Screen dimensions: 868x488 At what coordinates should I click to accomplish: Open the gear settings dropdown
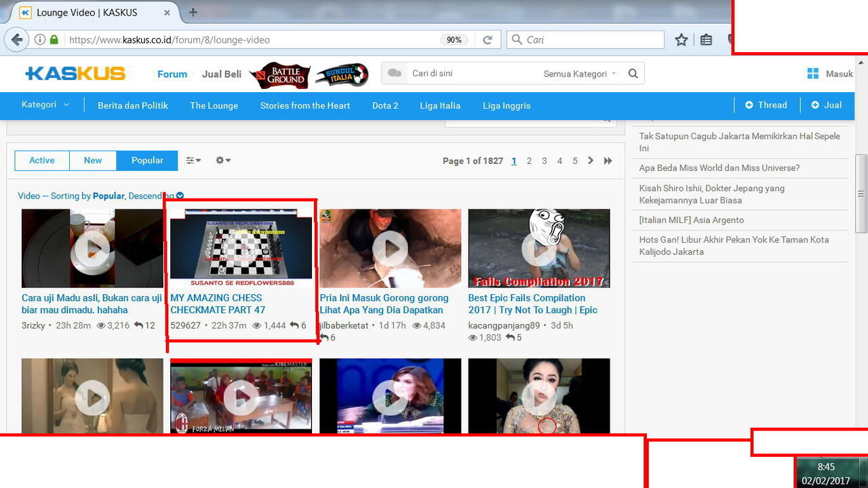click(x=223, y=161)
